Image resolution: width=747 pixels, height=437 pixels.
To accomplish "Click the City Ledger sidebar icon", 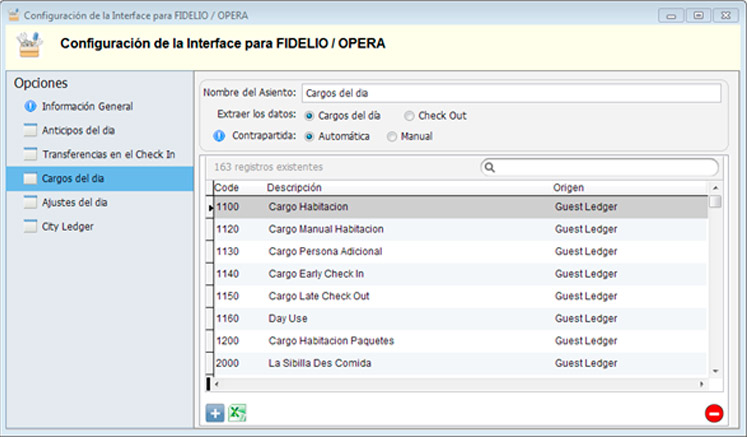I will [29, 227].
